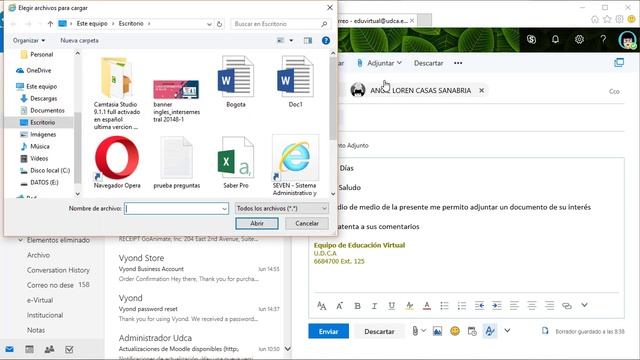
Task: Click the Cco link
Action: click(614, 91)
